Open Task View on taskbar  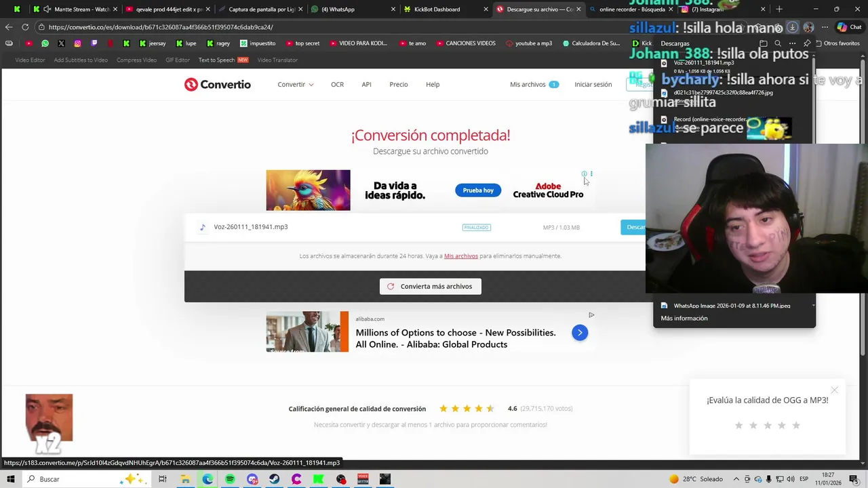click(162, 479)
